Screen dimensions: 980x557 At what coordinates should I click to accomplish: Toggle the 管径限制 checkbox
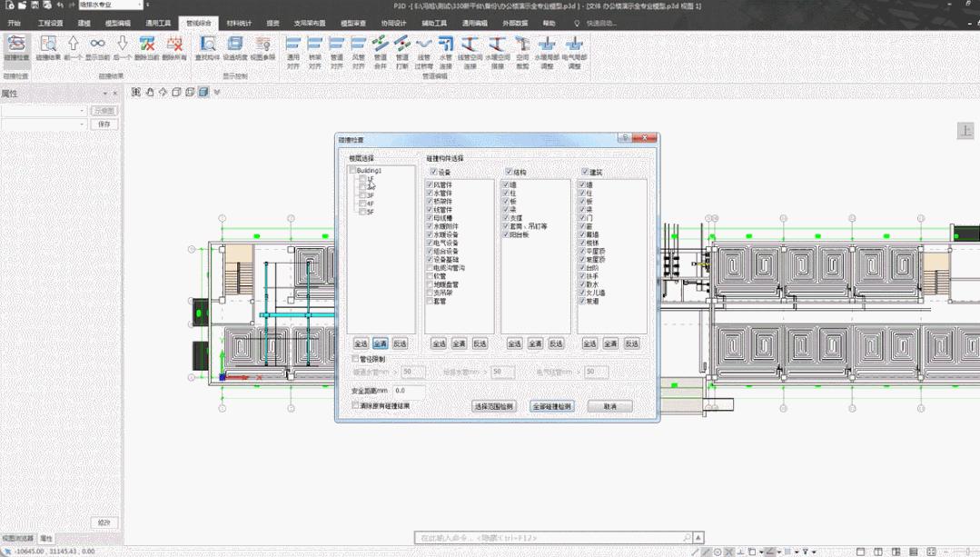[x=355, y=360]
